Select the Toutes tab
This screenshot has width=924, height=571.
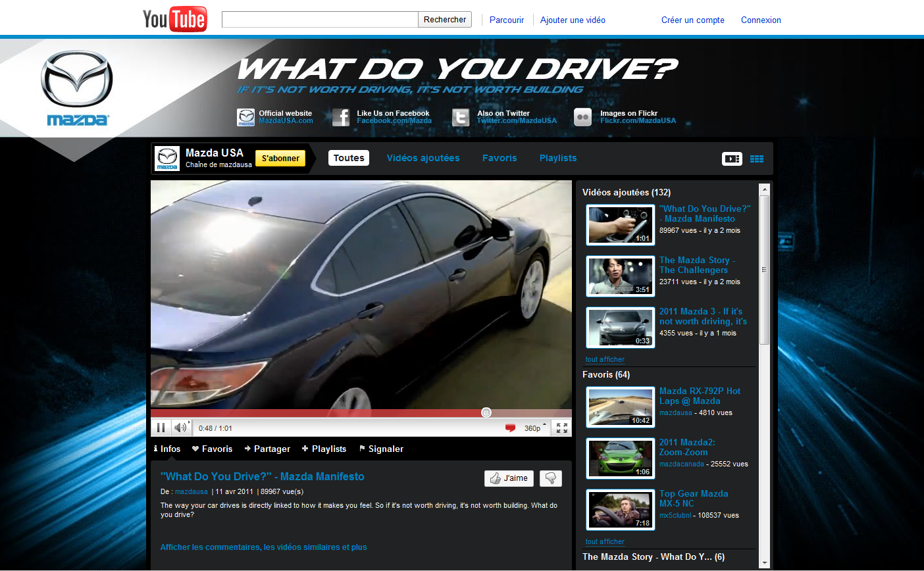tap(349, 158)
